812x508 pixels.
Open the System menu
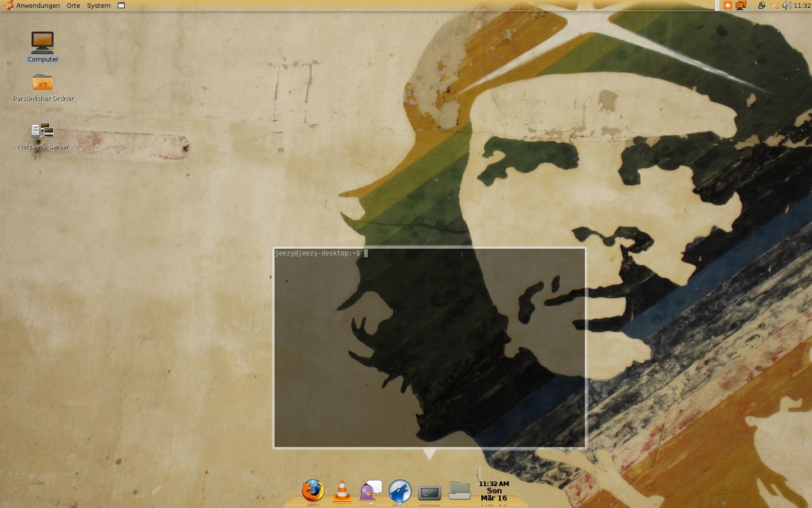pyautogui.click(x=99, y=5)
